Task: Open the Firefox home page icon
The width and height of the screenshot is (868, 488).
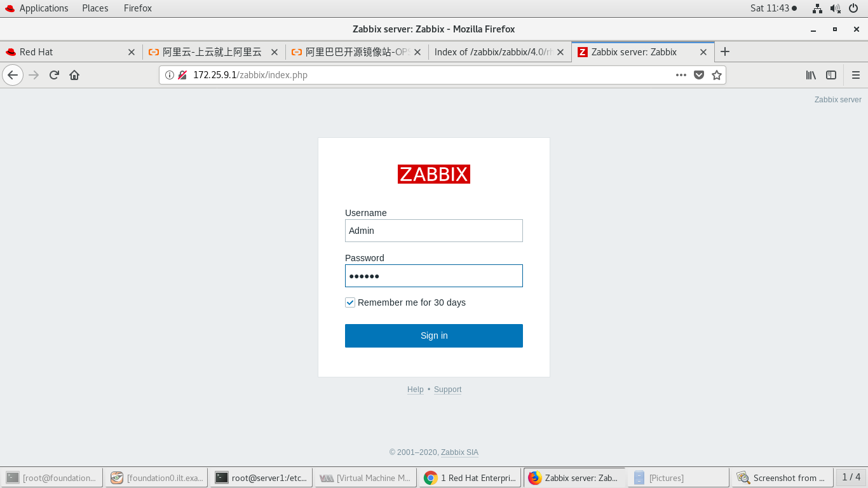Action: tap(74, 74)
